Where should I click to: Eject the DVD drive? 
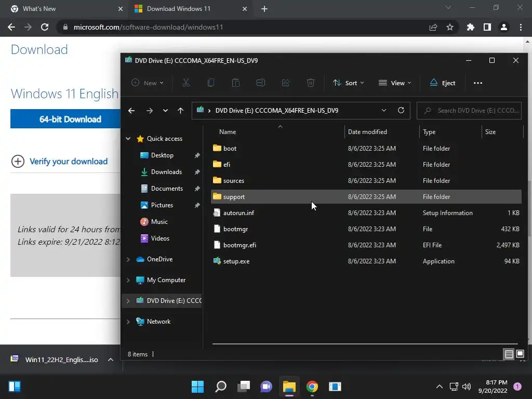coord(443,83)
